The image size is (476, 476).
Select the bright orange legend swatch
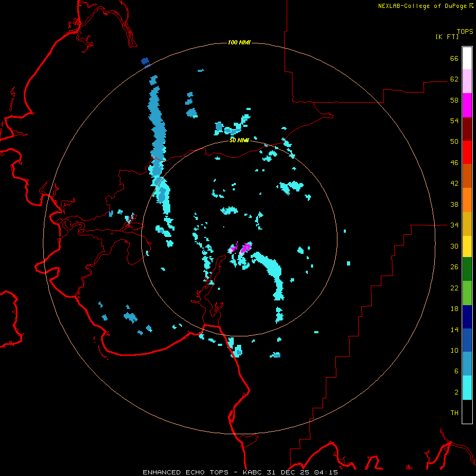(467, 200)
